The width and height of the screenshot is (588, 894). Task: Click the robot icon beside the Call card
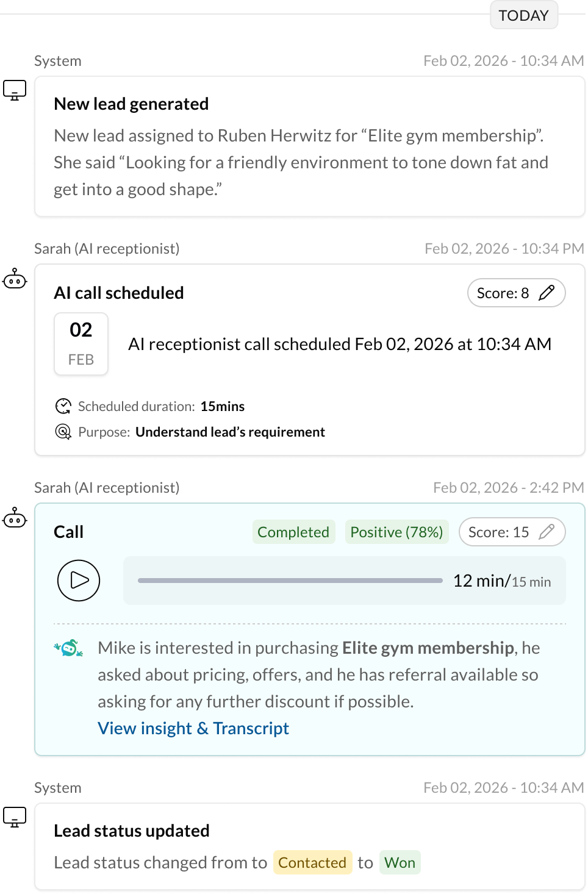point(15,518)
